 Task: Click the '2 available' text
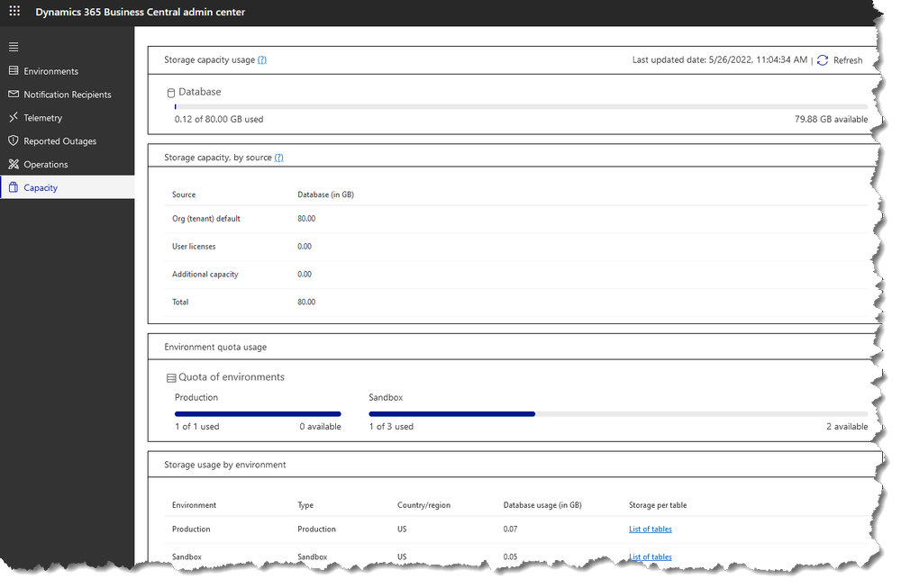(847, 427)
